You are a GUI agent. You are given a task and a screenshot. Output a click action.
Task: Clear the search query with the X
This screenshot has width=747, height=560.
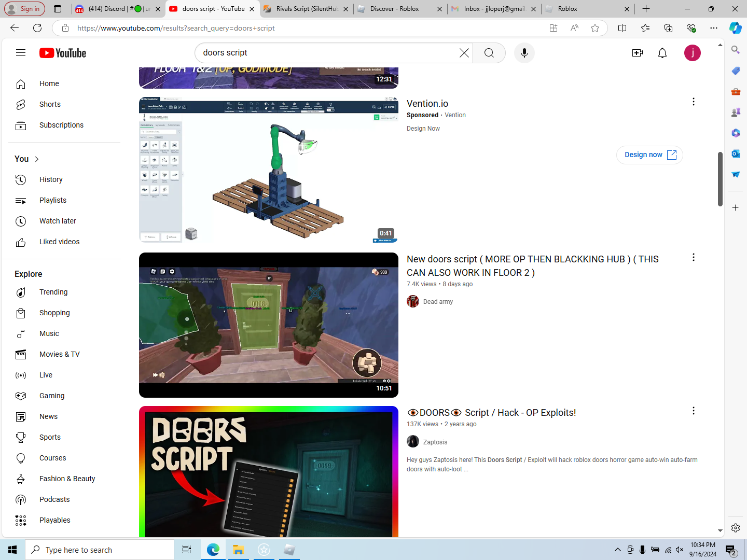click(x=464, y=53)
